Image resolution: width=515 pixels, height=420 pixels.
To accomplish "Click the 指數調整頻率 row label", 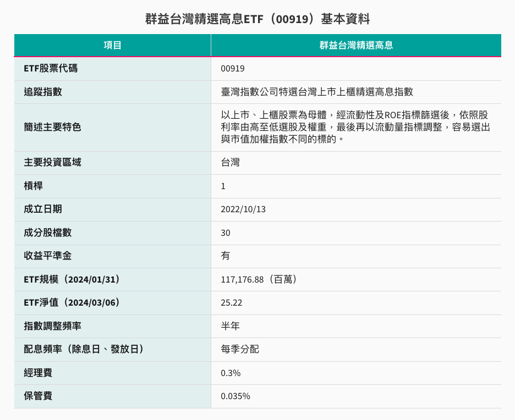I will [x=52, y=327].
